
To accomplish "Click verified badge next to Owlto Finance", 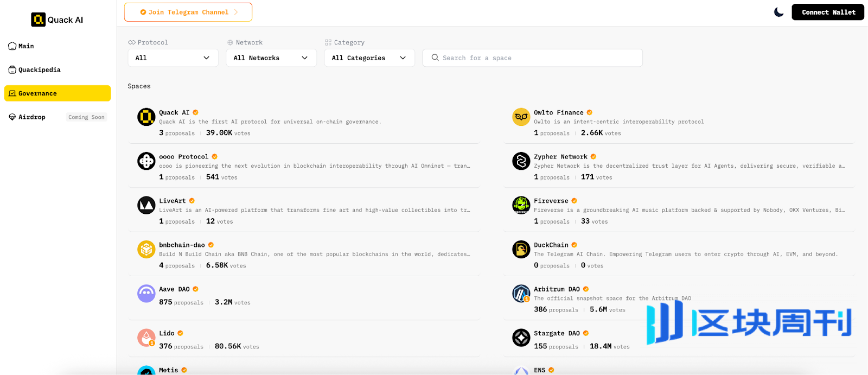I will [x=589, y=112].
